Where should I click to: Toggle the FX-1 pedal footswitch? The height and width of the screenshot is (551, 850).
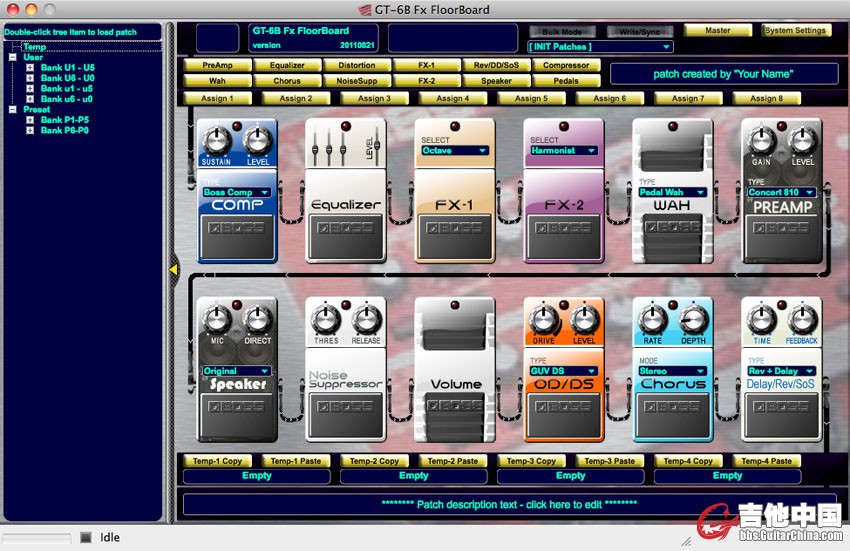tap(454, 237)
